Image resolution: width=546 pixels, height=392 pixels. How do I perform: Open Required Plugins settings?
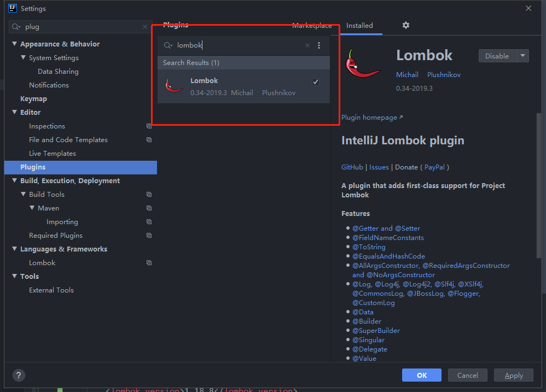56,235
